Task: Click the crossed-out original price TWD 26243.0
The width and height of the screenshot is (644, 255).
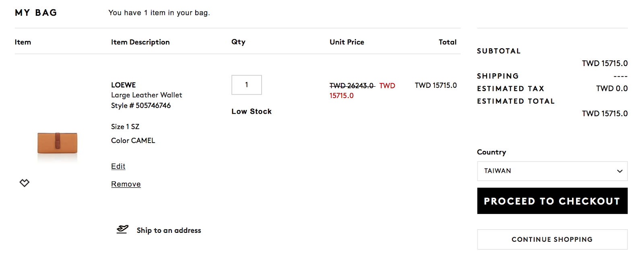Action: (x=351, y=86)
